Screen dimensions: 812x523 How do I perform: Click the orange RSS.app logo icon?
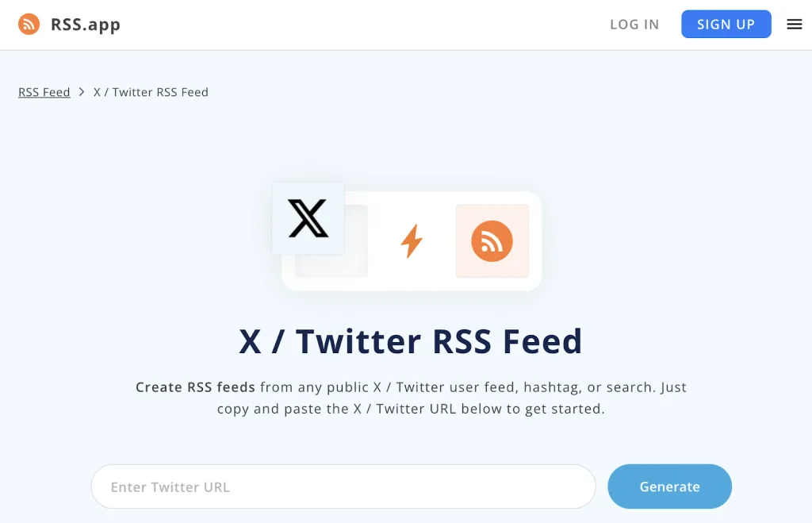point(29,25)
